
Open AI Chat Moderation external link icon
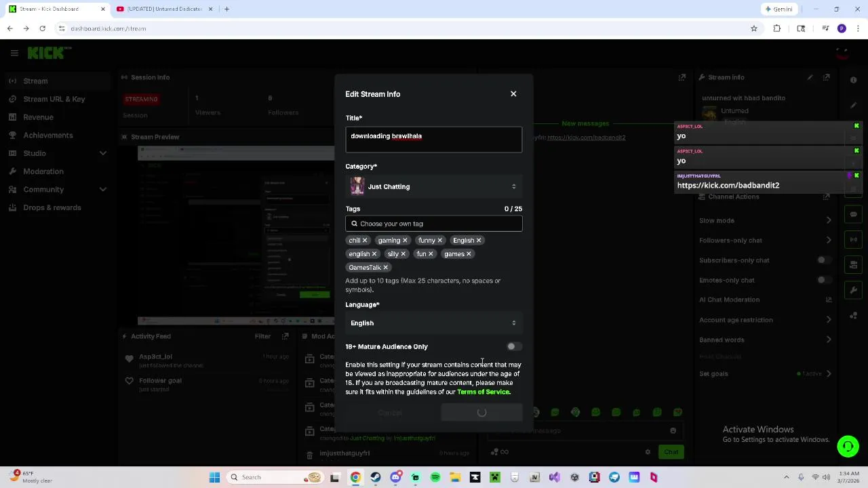(828, 300)
